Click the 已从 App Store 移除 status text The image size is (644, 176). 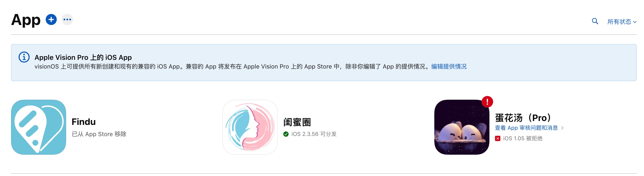[x=99, y=134]
